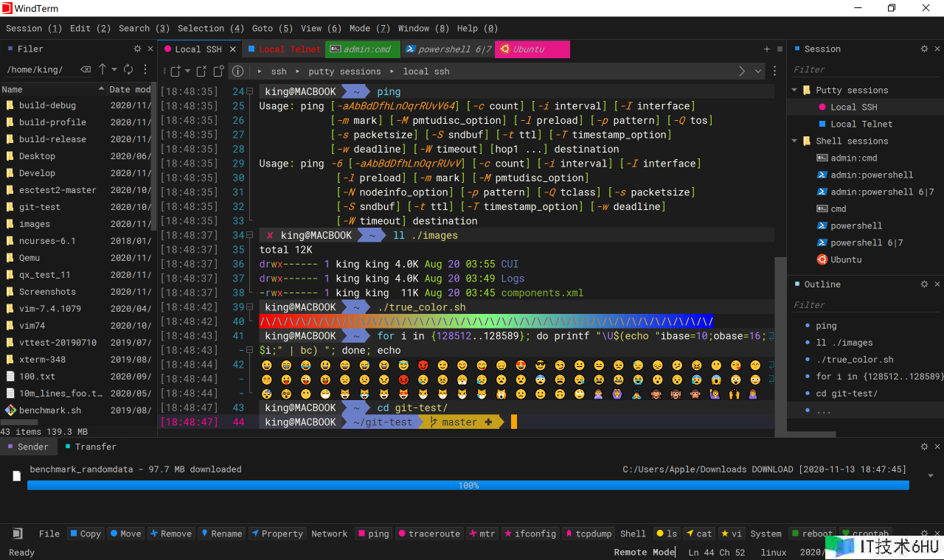Open the Session (1) menu

pyautogui.click(x=34, y=28)
